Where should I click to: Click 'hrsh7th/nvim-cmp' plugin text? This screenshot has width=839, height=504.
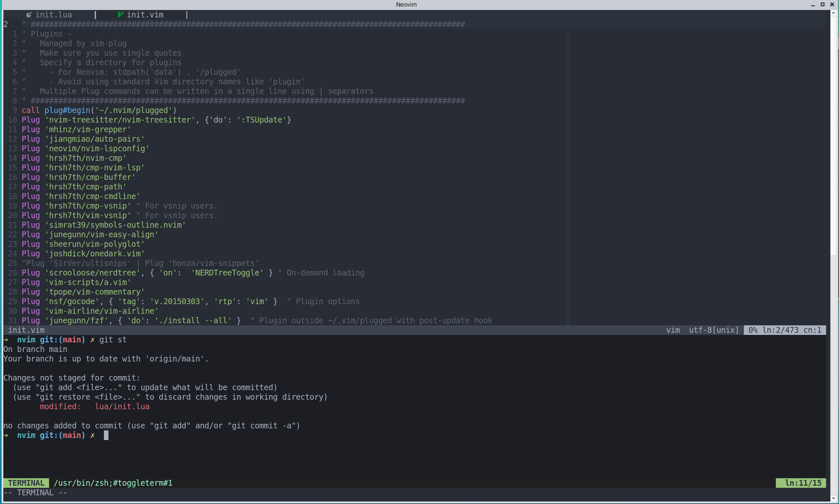click(x=86, y=158)
